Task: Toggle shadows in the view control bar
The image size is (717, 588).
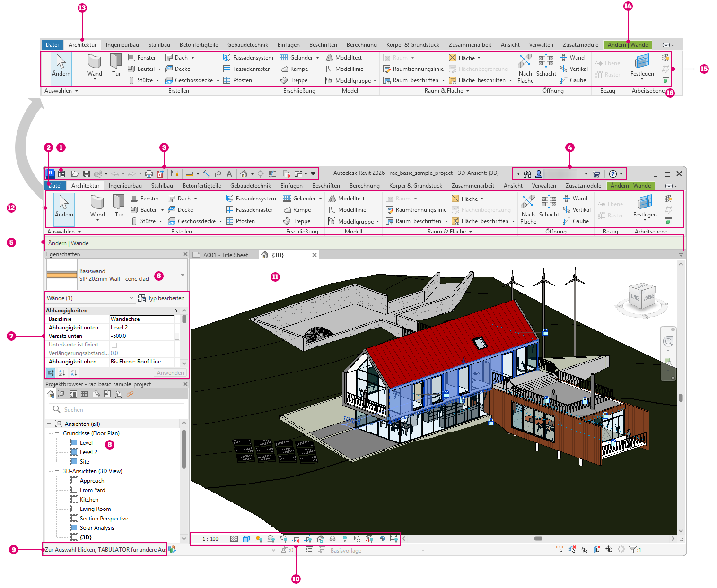Action: point(271,539)
